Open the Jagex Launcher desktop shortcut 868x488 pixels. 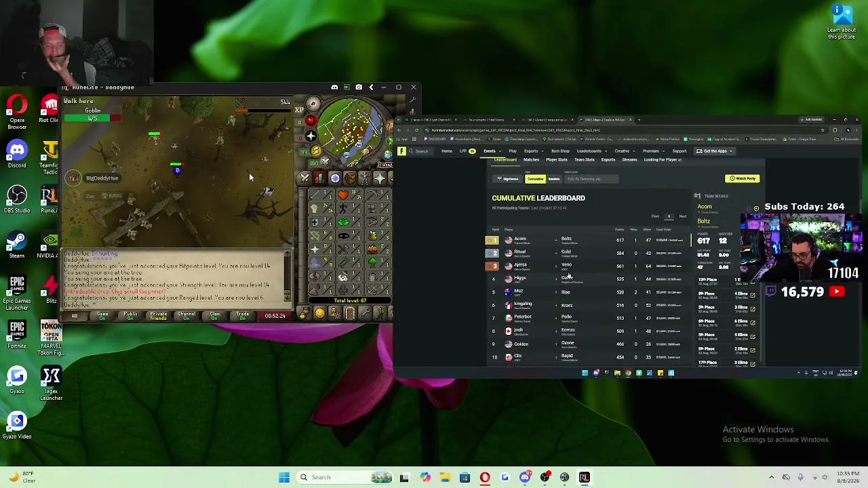(51, 383)
